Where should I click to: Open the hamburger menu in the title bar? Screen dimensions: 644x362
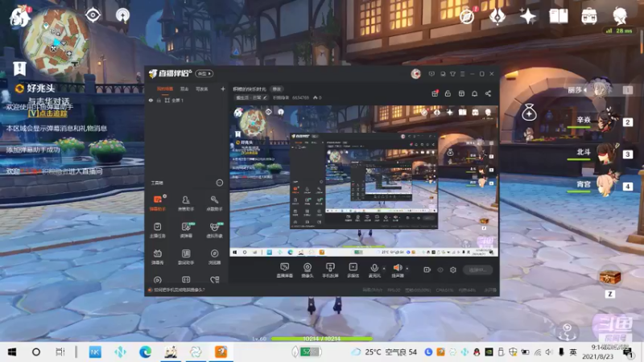click(x=462, y=74)
